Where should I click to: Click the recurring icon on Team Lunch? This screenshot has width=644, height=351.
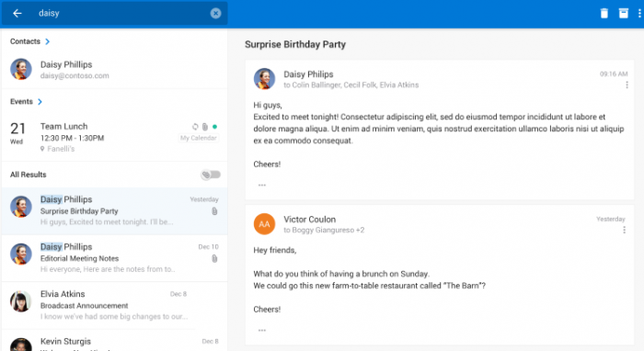[195, 127]
